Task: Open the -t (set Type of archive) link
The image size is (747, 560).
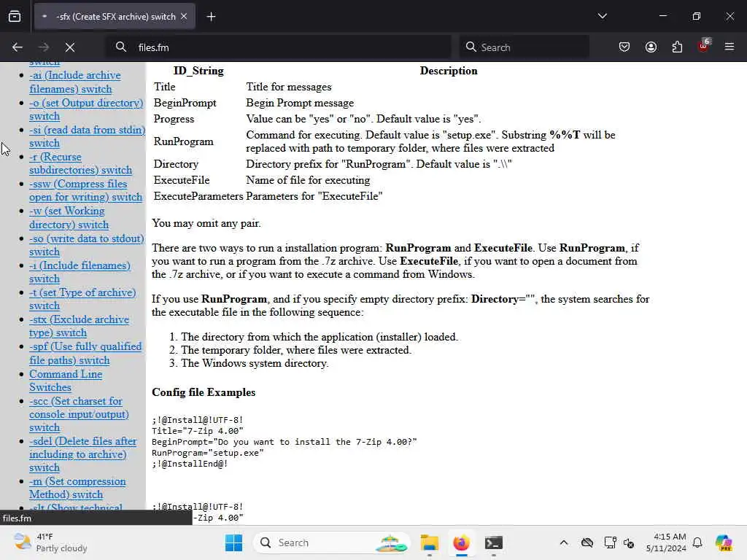Action: tap(82, 299)
